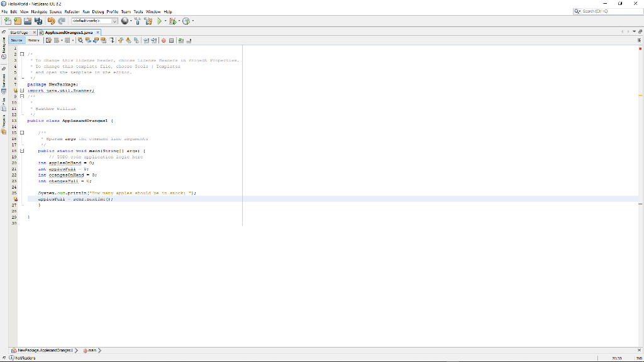Run the project with the green Run arrow
The width and height of the screenshot is (644, 362).
click(x=159, y=21)
